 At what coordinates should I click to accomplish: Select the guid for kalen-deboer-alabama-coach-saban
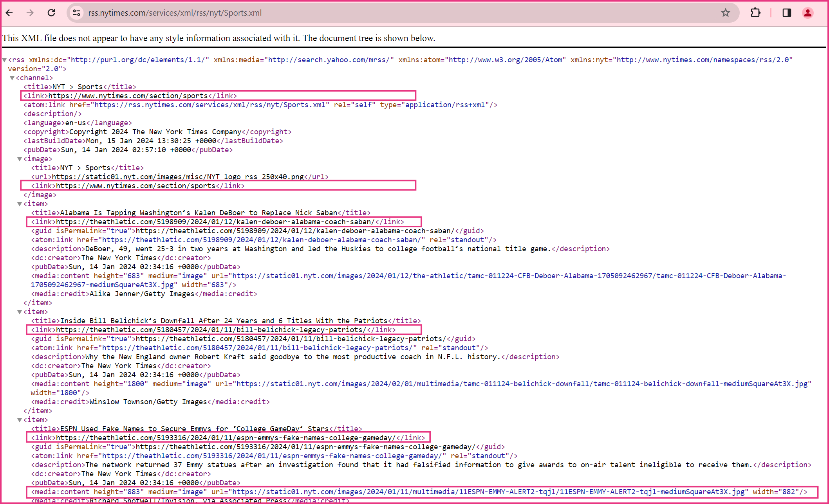258,231
